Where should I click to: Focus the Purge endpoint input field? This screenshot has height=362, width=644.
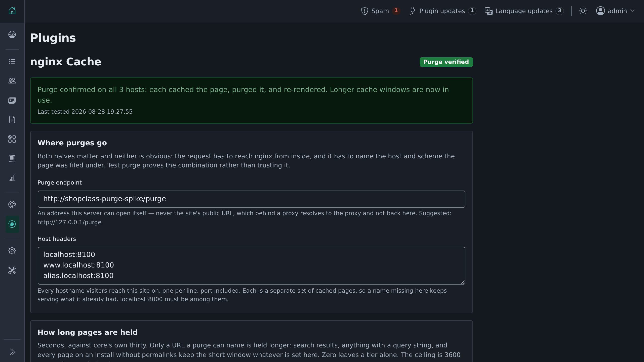(251, 199)
